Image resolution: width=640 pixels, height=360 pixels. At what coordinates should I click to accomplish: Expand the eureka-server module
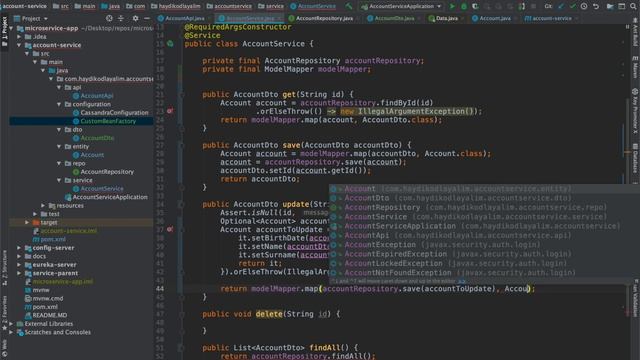click(19, 264)
